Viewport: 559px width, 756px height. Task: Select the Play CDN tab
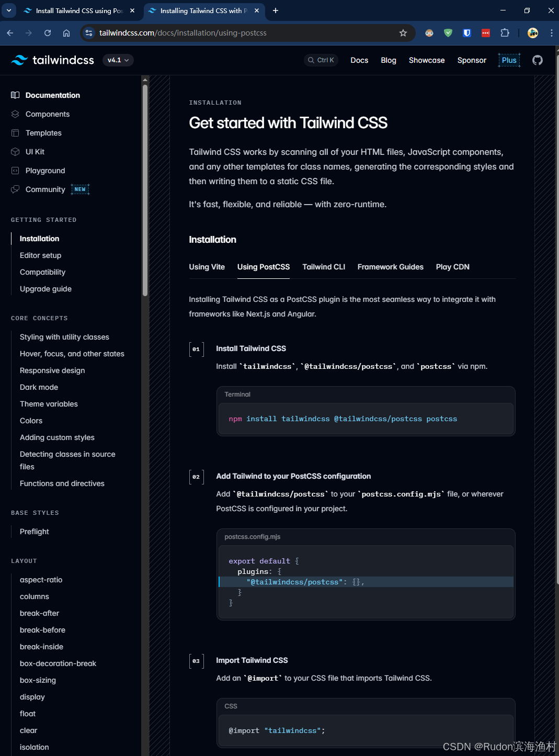[453, 267]
